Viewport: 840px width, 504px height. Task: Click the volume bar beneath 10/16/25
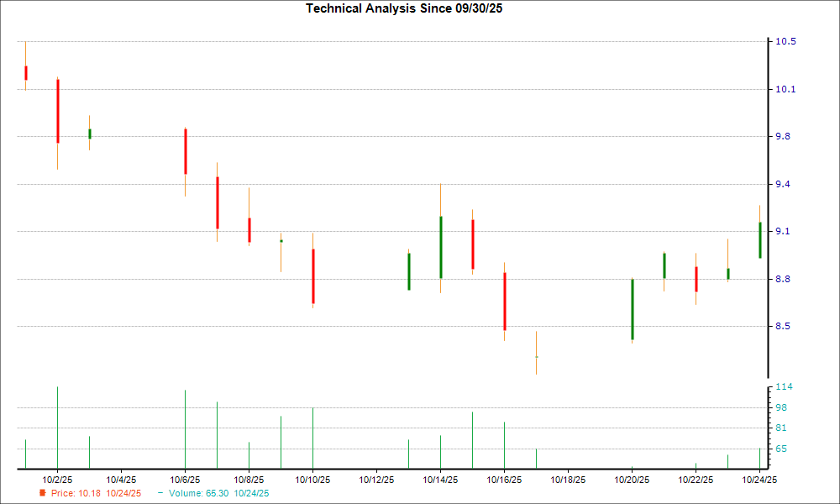pos(505,441)
